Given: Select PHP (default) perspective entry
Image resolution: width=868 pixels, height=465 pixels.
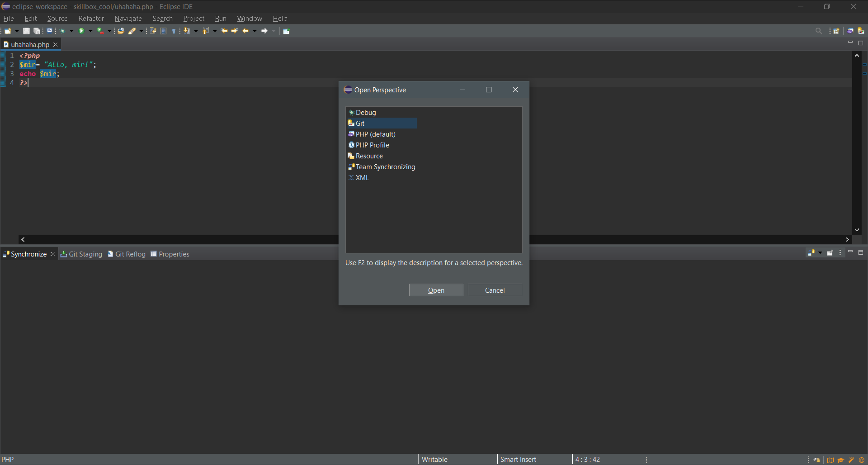Looking at the screenshot, I should (x=372, y=134).
